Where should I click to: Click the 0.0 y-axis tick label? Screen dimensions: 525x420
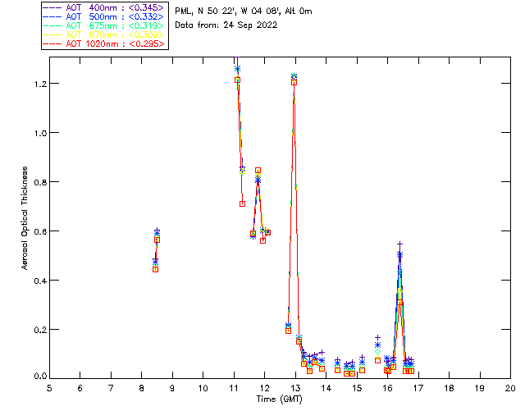[40, 376]
